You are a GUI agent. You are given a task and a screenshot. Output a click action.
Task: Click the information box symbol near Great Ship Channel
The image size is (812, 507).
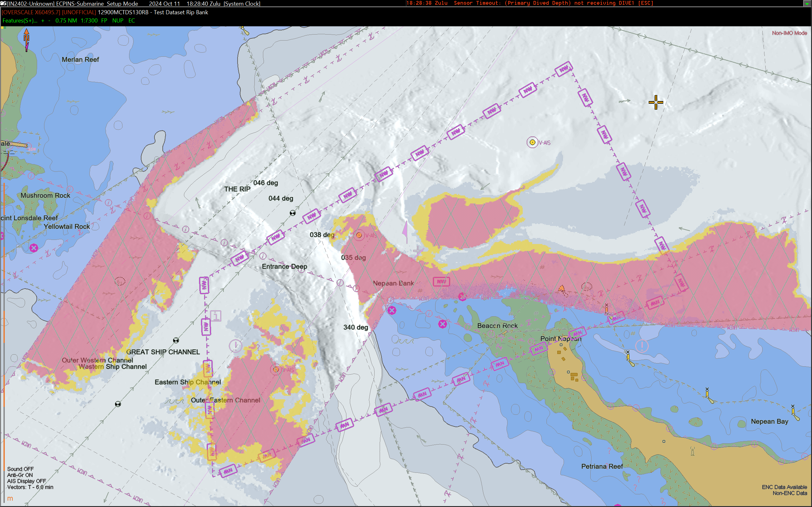(216, 316)
